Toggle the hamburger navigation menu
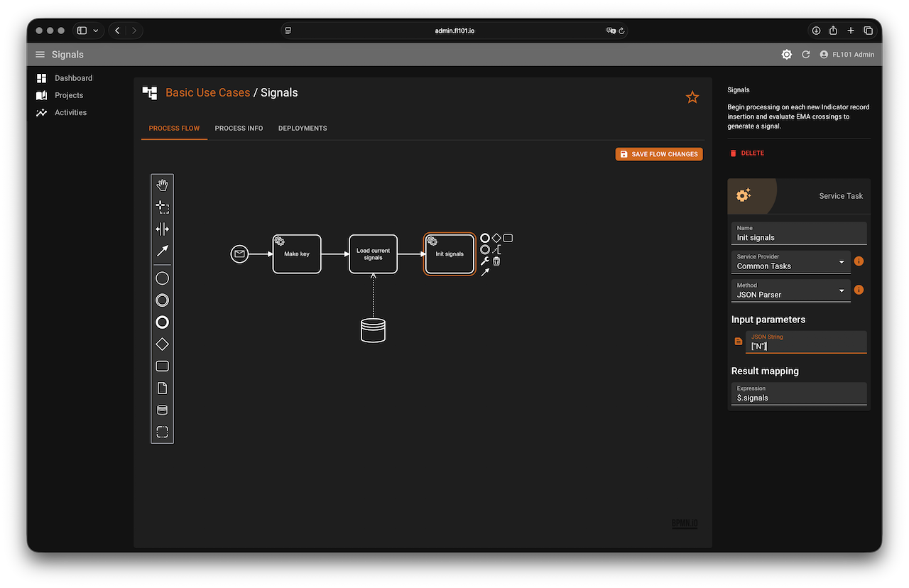909x588 pixels. tap(40, 55)
